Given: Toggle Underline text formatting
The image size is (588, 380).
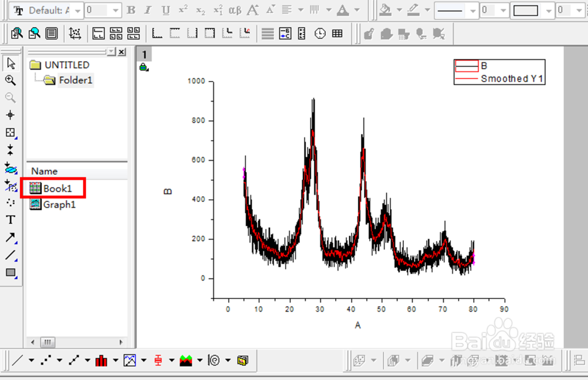Looking at the screenshot, I should [x=166, y=10].
